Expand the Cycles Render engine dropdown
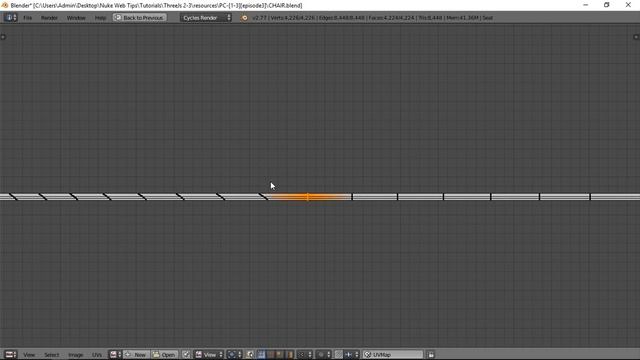 [x=206, y=18]
